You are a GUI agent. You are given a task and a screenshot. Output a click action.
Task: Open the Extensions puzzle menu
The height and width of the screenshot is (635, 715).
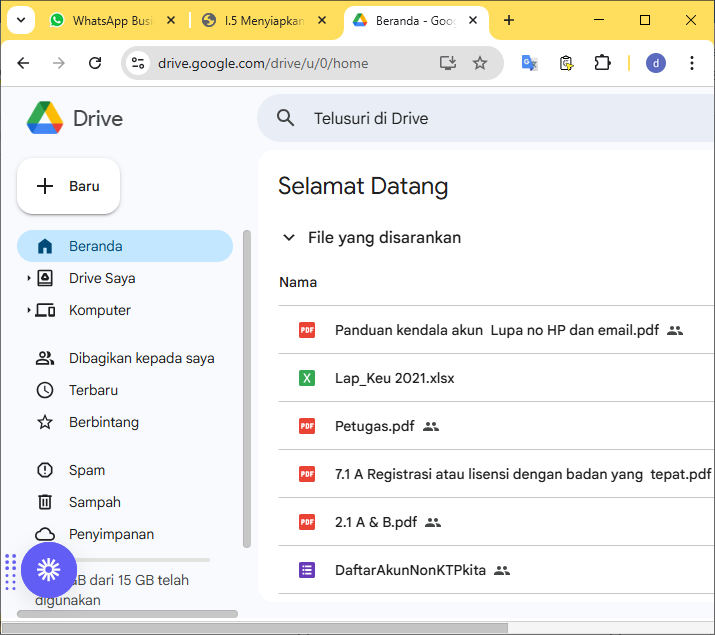602,63
